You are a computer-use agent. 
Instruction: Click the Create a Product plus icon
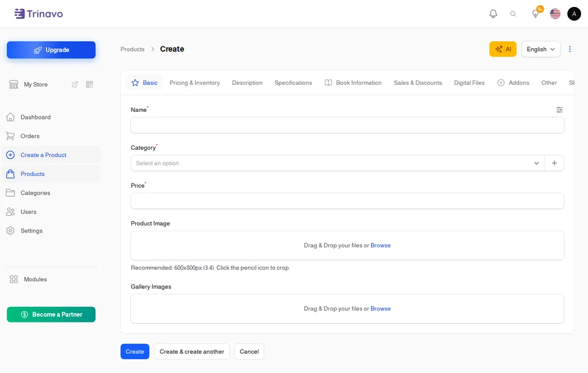[x=10, y=155]
